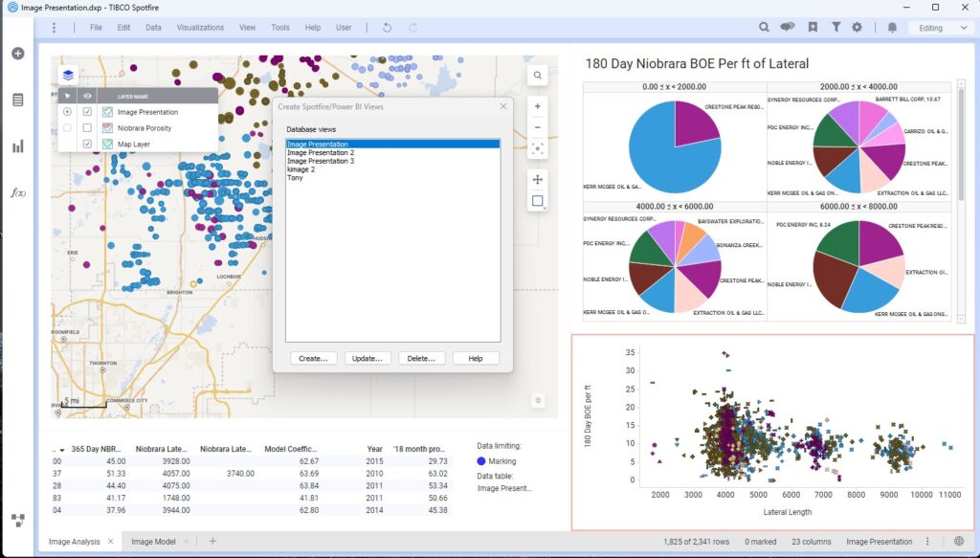Open the Filters funnel icon
The width and height of the screenshot is (980, 558).
tap(835, 28)
